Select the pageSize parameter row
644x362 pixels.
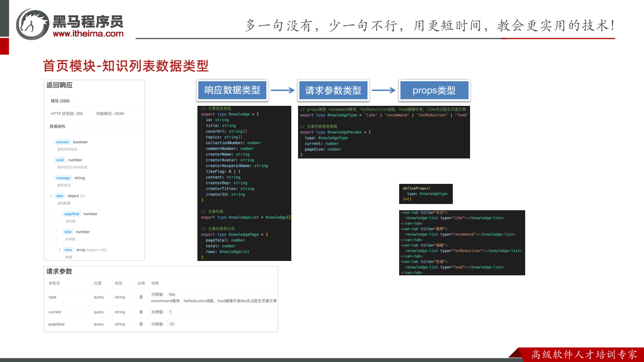coord(161,324)
